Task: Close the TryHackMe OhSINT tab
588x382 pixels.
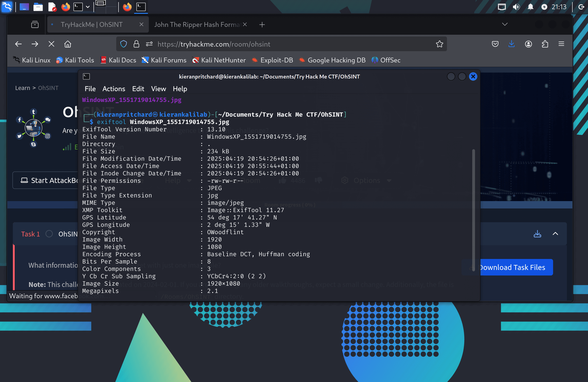Action: click(x=141, y=24)
